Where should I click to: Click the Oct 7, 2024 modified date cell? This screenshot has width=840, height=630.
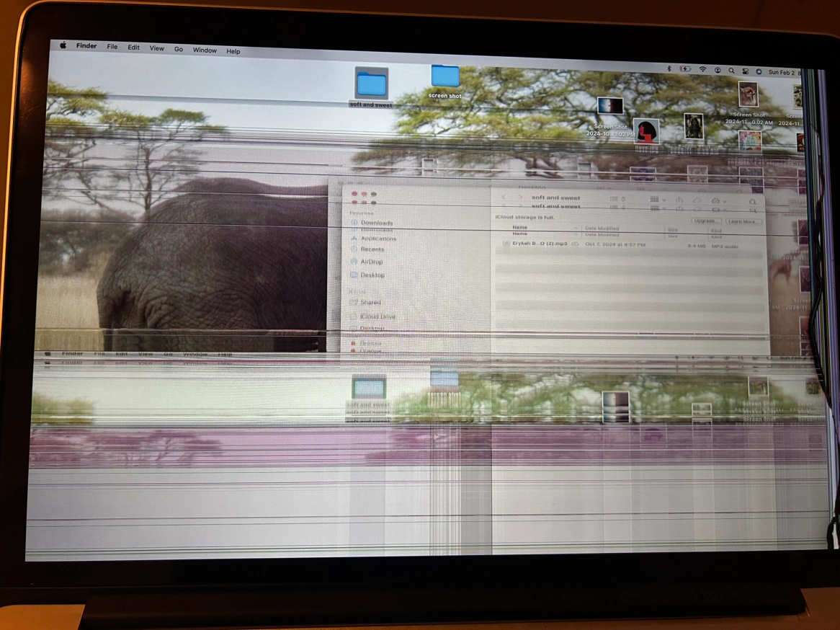[x=615, y=244]
